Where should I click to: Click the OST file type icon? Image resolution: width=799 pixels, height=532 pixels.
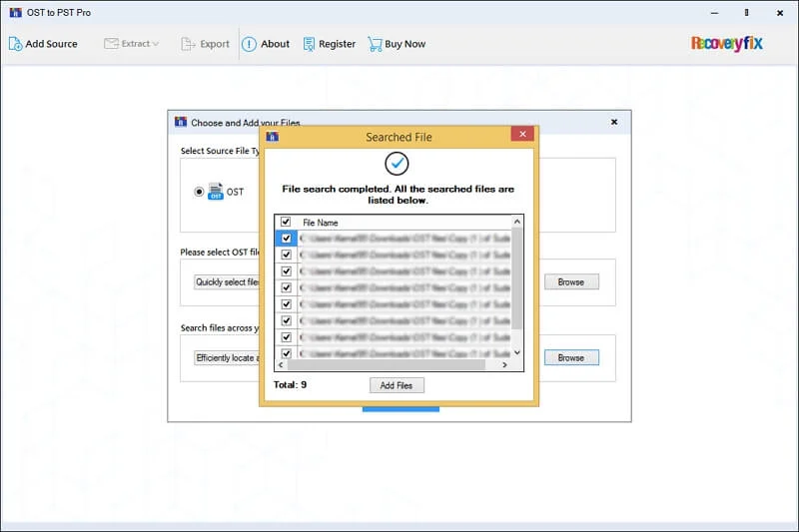216,191
